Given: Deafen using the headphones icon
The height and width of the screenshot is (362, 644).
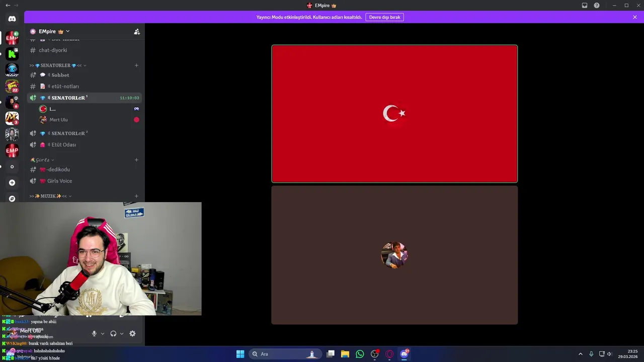Looking at the screenshot, I should [x=113, y=333].
